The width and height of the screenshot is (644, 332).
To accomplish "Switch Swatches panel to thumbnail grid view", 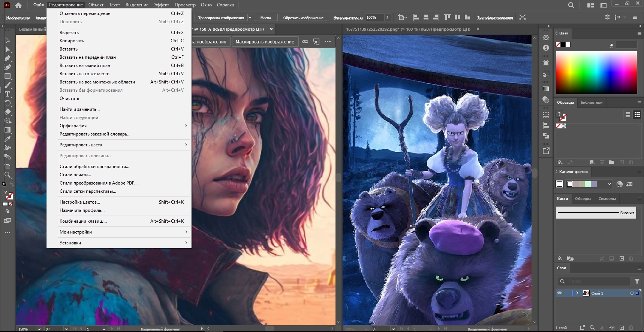I will click(637, 115).
